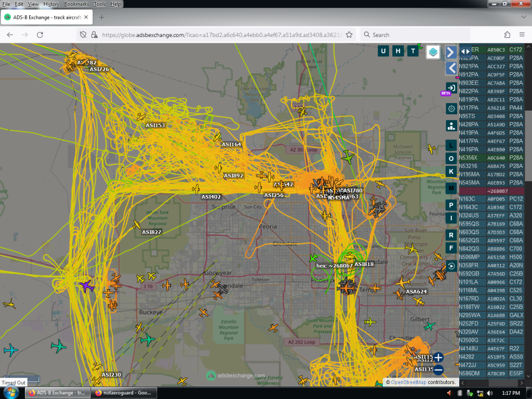Toggle the I button on map
This screenshot has height=399, width=532.
point(451,218)
